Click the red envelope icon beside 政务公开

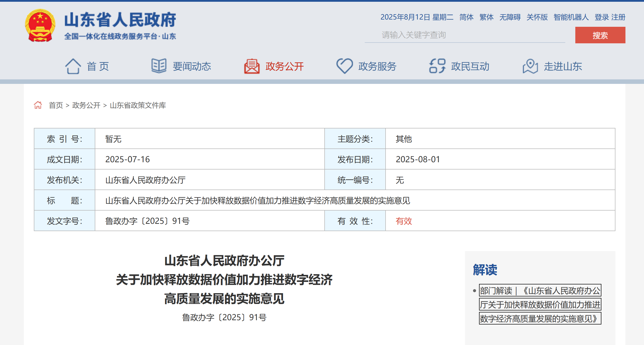pos(252,66)
